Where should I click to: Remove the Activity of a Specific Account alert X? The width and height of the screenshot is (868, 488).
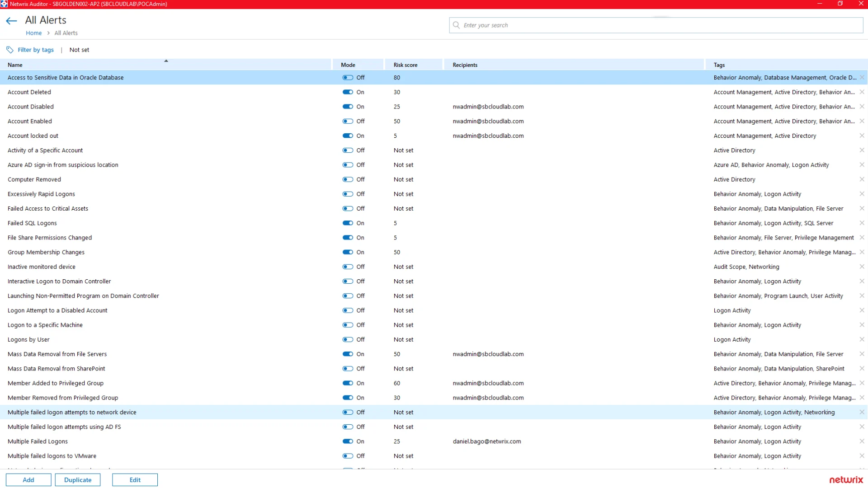click(x=862, y=150)
